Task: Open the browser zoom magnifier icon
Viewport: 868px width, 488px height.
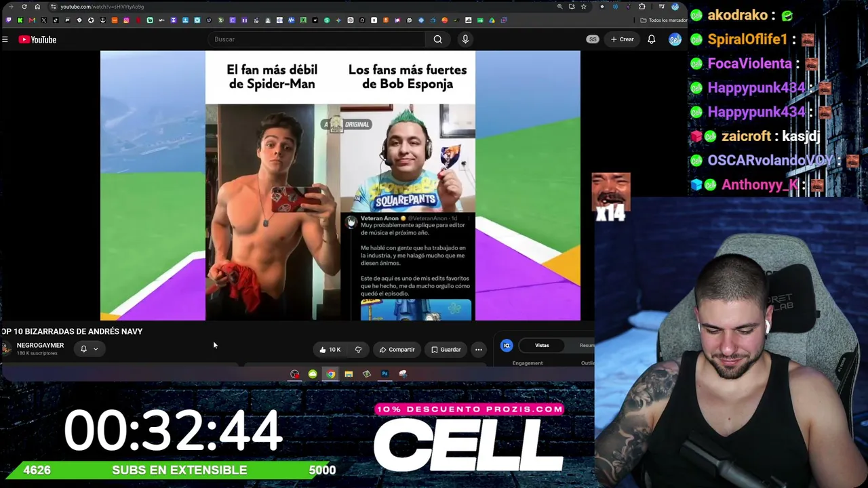Action: (x=559, y=7)
